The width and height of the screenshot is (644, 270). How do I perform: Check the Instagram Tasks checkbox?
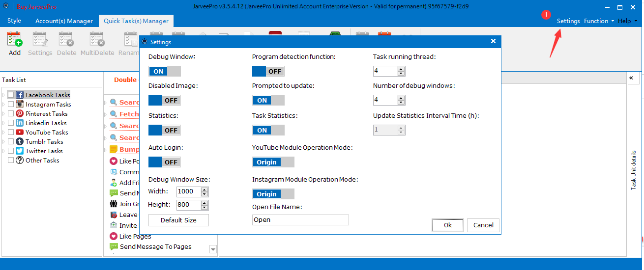click(x=11, y=104)
